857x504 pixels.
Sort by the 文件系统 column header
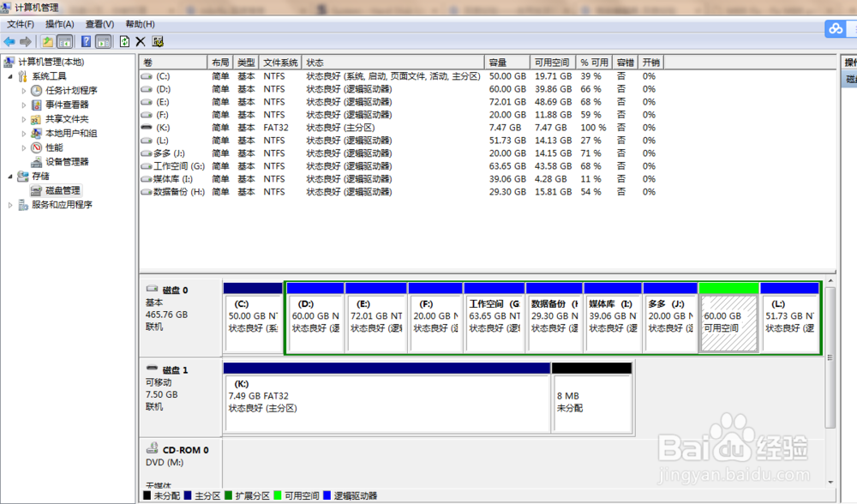point(280,63)
